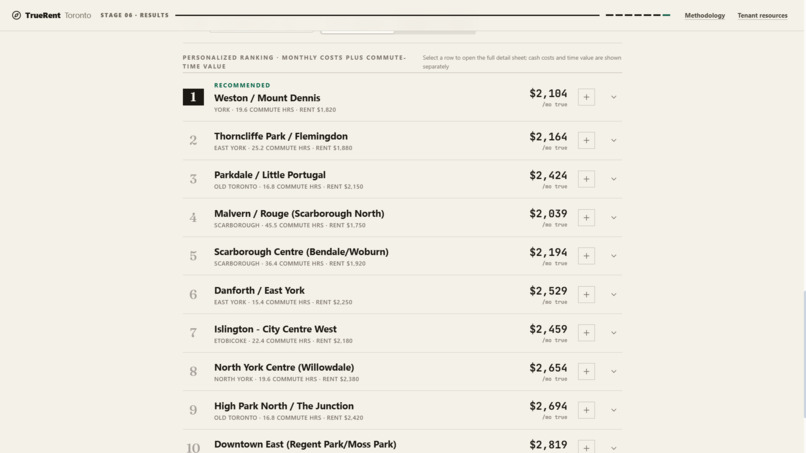Viewport: 806px width, 453px height.
Task: Add North York Centre with plus button
Action: (586, 371)
